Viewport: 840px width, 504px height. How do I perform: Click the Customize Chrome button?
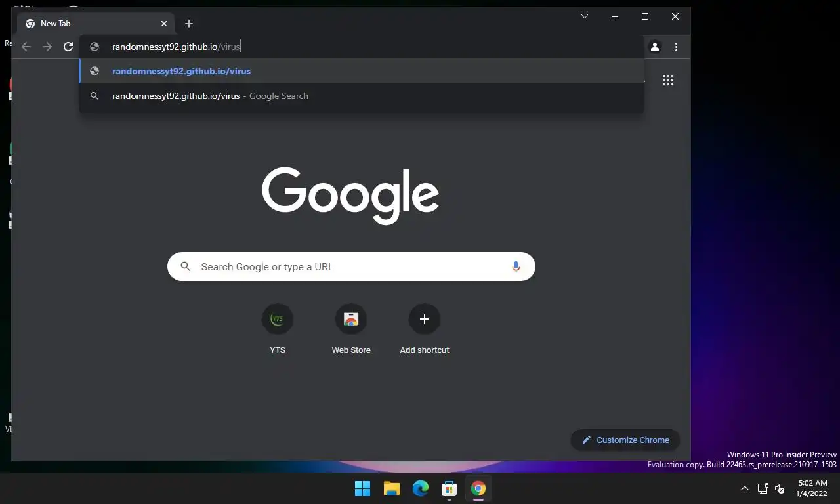point(625,440)
